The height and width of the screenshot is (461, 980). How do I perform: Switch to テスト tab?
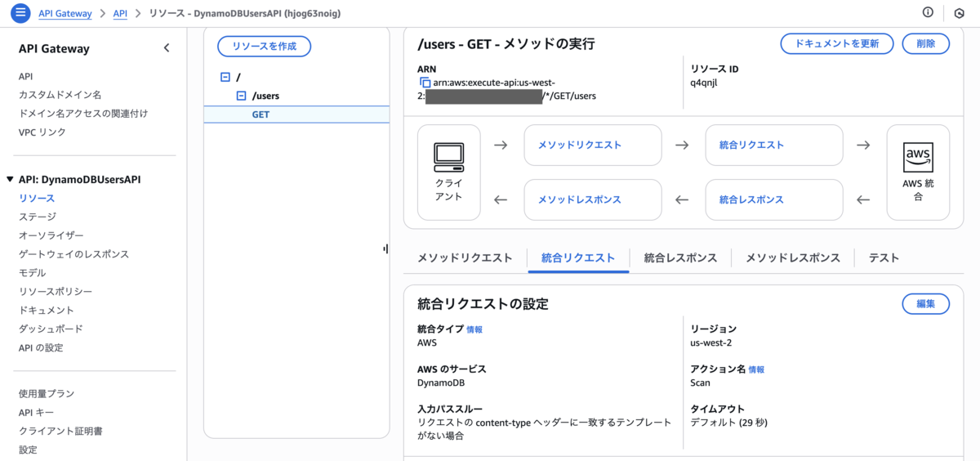click(x=884, y=258)
